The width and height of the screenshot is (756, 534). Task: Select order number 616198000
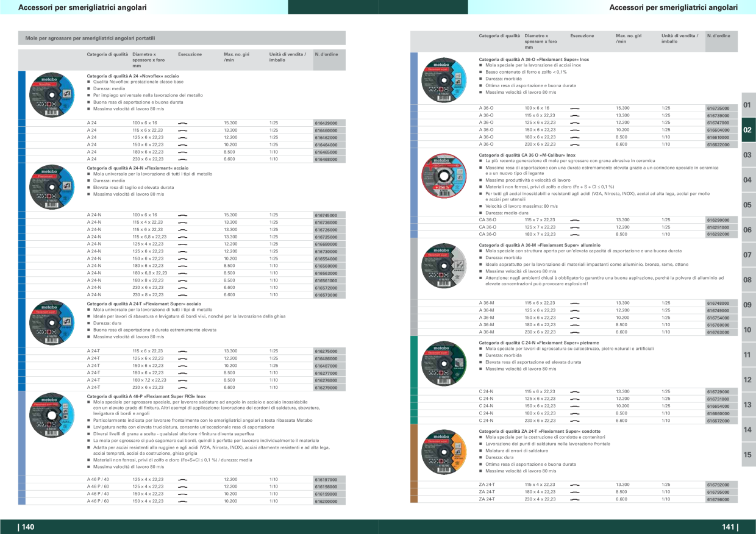[x=326, y=487]
